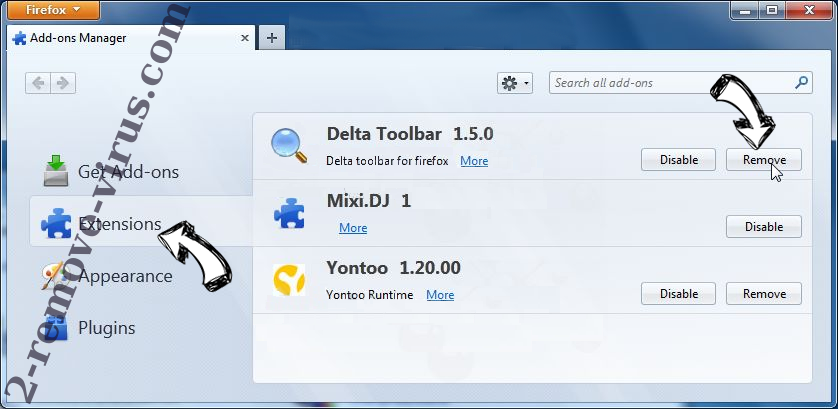This screenshot has width=838, height=409.
Task: Remove the Delta Toolbar extension
Action: click(x=763, y=160)
